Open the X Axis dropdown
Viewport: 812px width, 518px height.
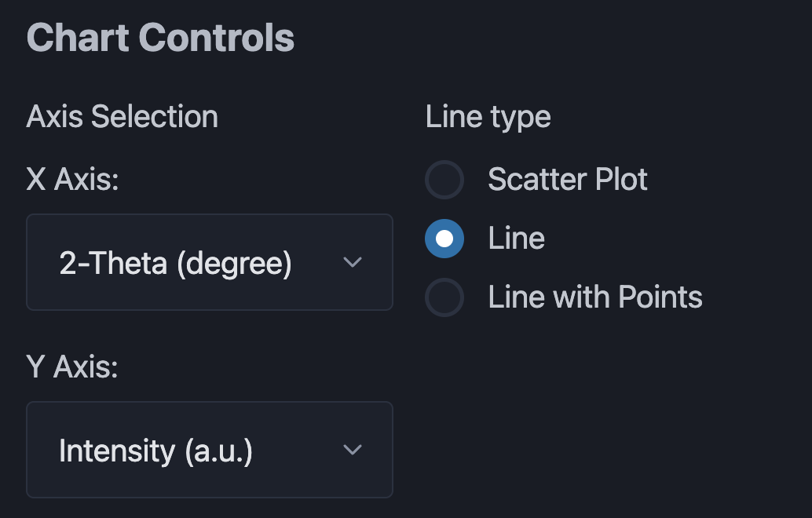pos(209,262)
